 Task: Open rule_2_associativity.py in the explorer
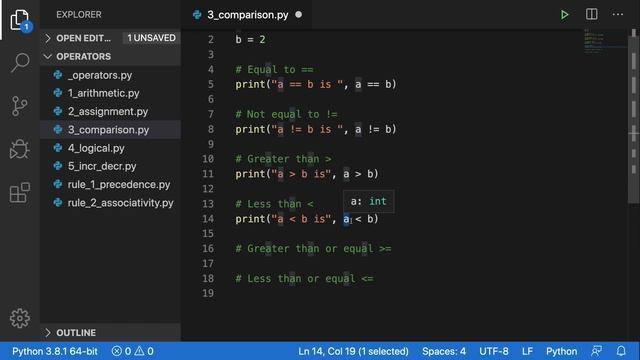(x=110, y=203)
